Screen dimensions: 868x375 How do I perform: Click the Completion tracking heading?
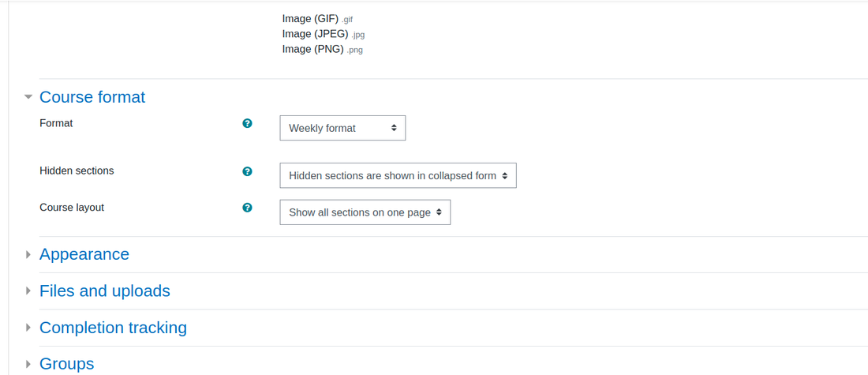(113, 328)
